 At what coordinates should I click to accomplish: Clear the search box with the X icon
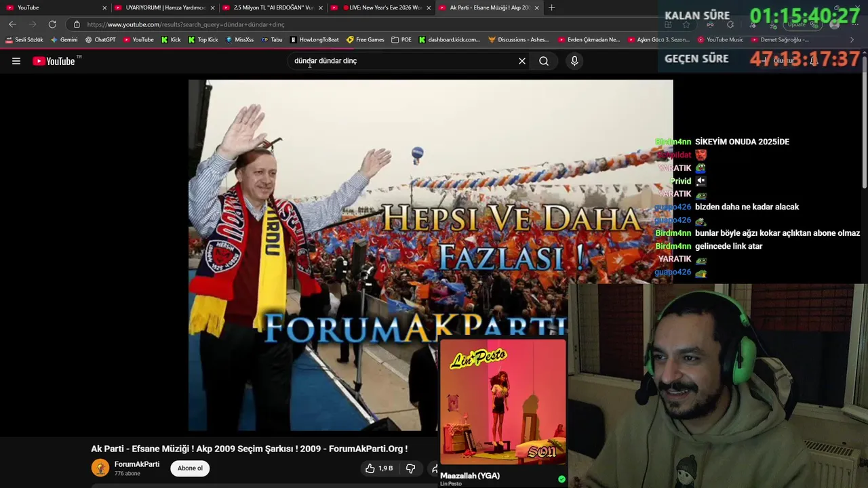522,61
